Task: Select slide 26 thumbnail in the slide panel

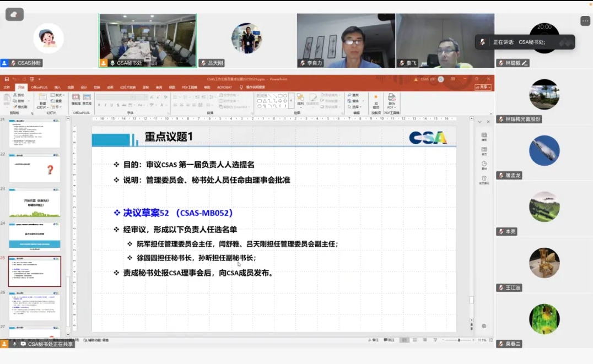Action: coord(34,306)
